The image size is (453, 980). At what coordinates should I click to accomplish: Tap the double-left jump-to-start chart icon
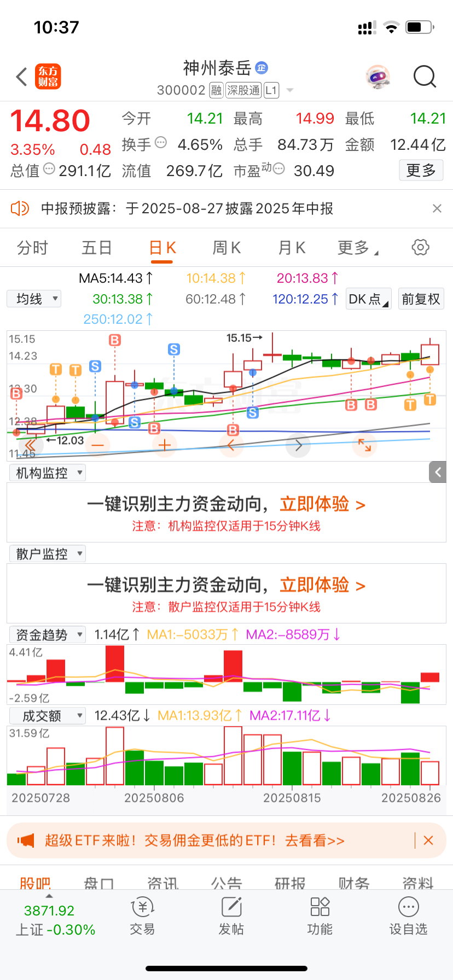(31, 445)
